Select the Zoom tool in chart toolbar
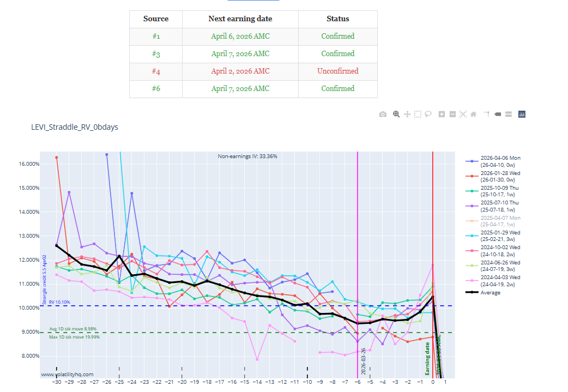 click(x=396, y=114)
